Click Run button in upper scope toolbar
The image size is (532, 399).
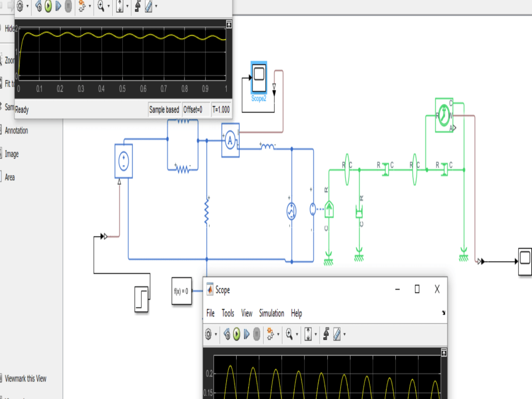48,6
